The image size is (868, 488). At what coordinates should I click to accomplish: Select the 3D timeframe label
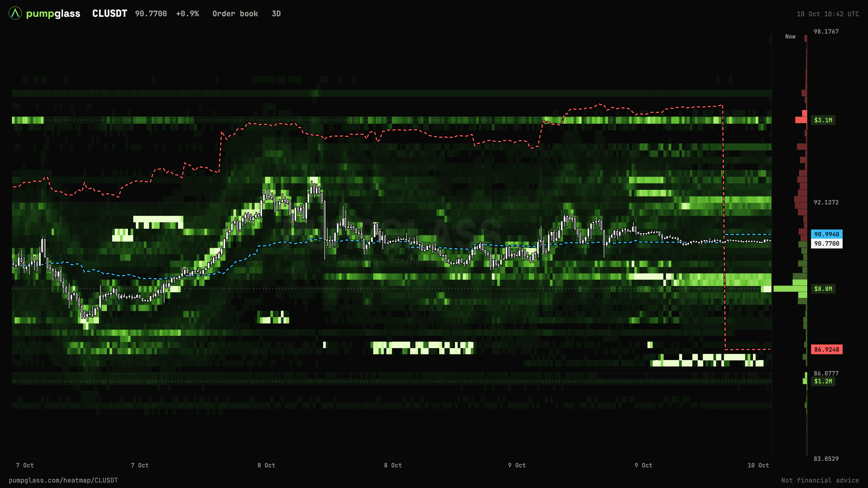pyautogui.click(x=276, y=14)
